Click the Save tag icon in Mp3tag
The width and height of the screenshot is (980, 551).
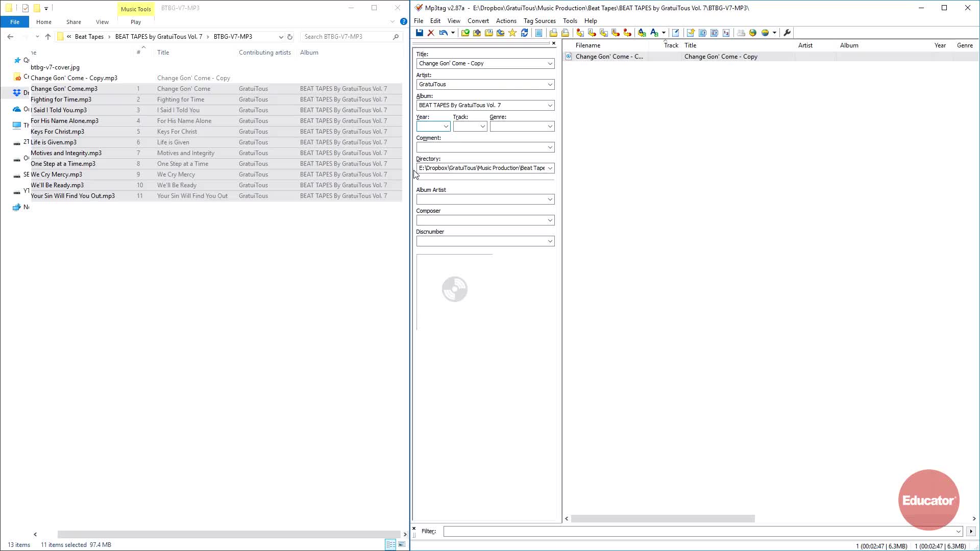point(419,33)
